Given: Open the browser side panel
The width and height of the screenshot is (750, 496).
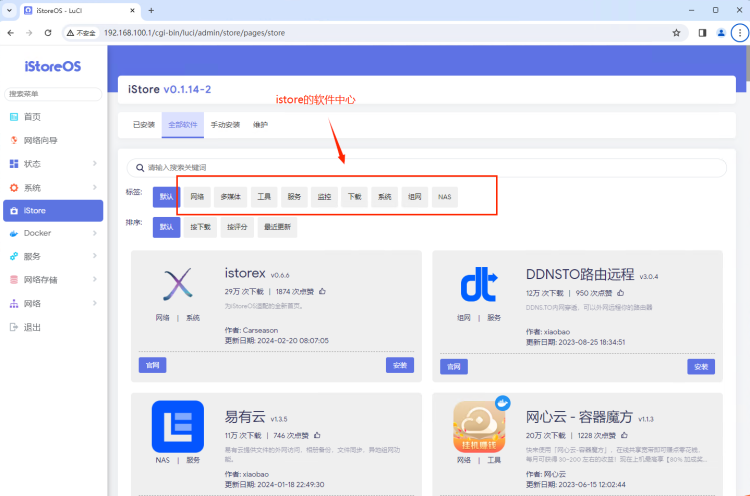Looking at the screenshot, I should [702, 33].
